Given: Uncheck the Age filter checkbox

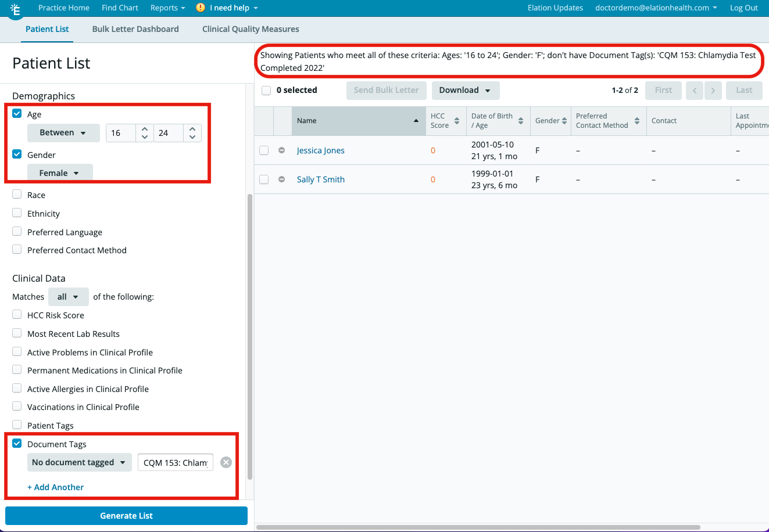Looking at the screenshot, I should 17,114.
